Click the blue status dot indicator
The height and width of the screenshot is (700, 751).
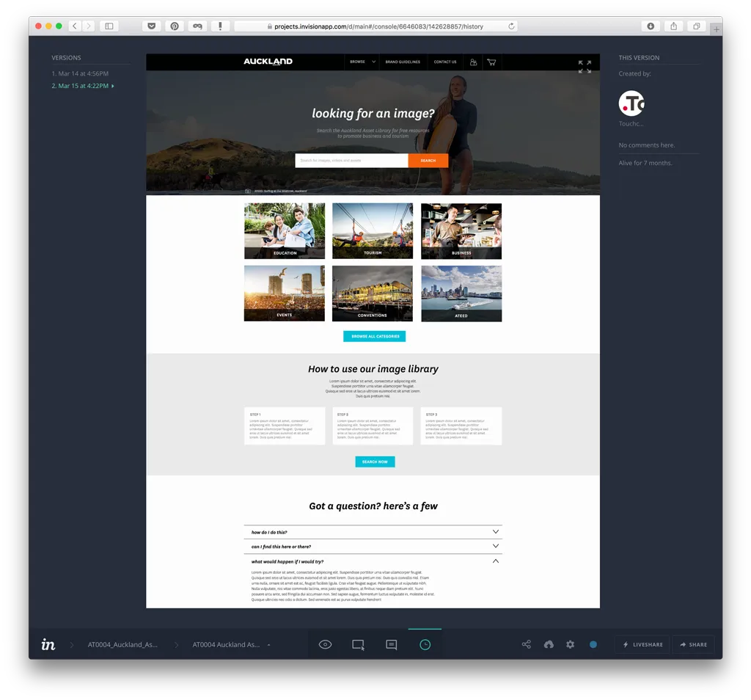click(593, 644)
